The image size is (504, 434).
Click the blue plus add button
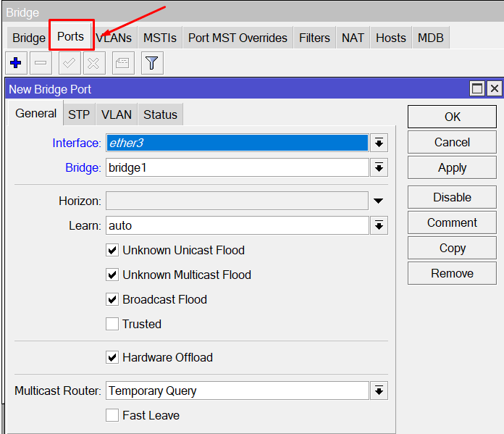[x=16, y=63]
